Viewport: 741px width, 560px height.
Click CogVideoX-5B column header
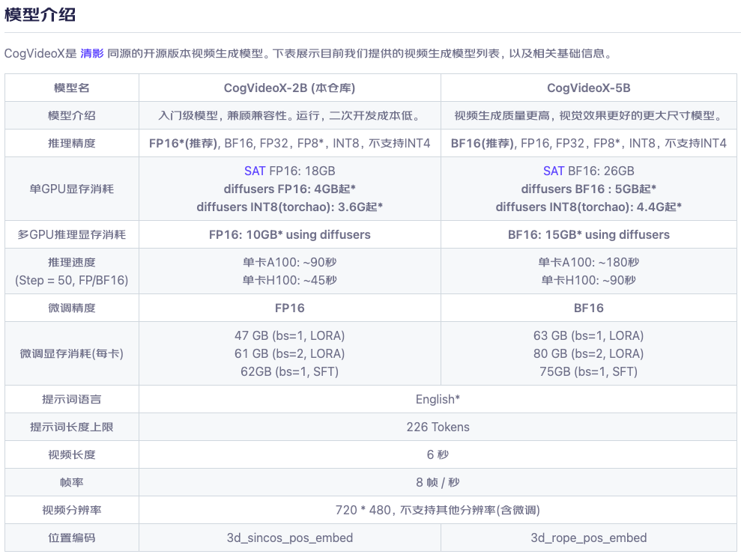589,88
